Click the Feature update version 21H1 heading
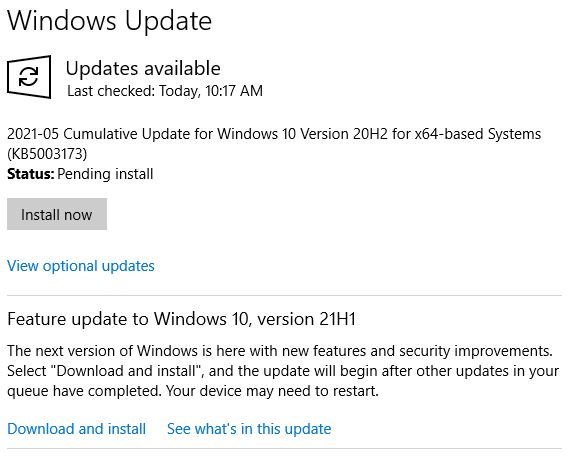Image resolution: width=585 pixels, height=460 pixels. point(181,319)
